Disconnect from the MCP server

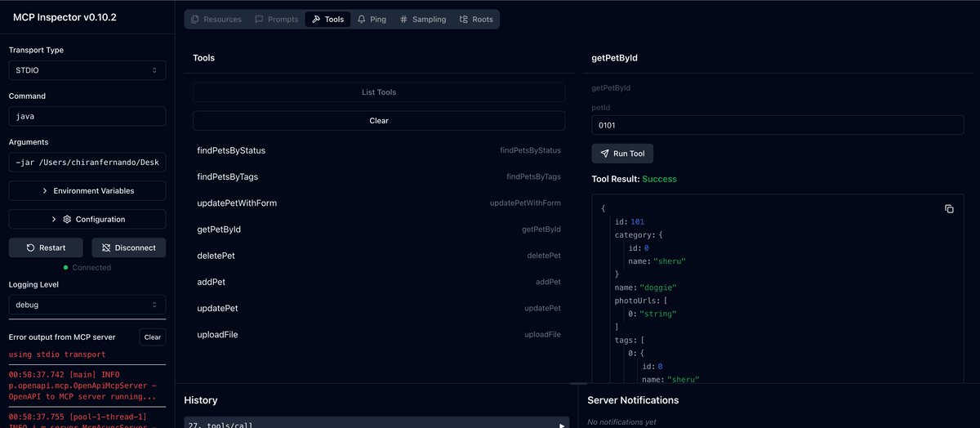pyautogui.click(x=128, y=247)
